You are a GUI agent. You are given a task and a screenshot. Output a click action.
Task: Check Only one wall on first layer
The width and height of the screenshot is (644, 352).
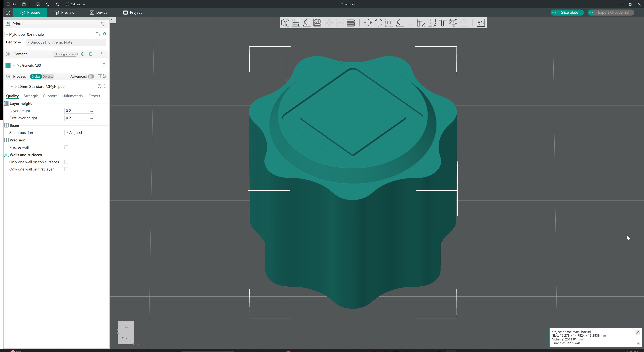(x=66, y=169)
